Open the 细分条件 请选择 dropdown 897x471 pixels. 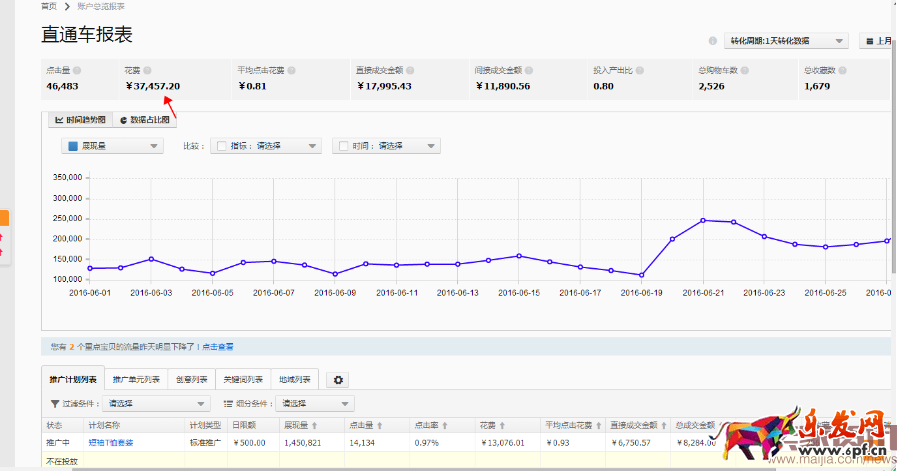pyautogui.click(x=315, y=404)
